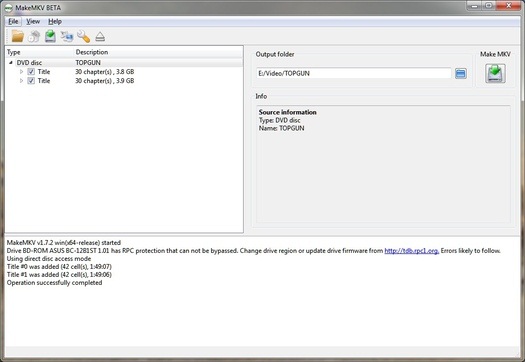Screen dimensions: 525x362
Task: Maximize the MakeMKV BETA window
Action: (489, 5)
